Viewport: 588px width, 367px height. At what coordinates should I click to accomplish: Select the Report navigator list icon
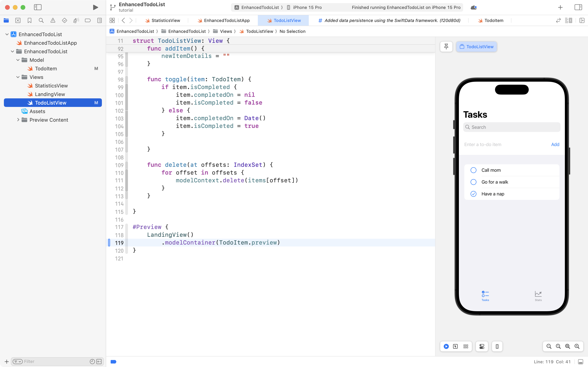100,20
